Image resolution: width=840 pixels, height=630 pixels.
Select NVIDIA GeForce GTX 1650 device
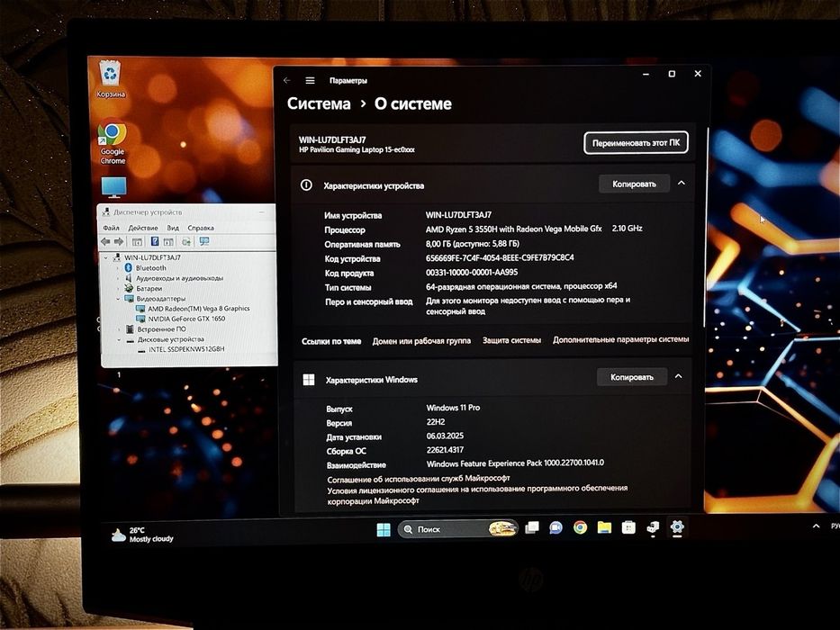coord(187,319)
